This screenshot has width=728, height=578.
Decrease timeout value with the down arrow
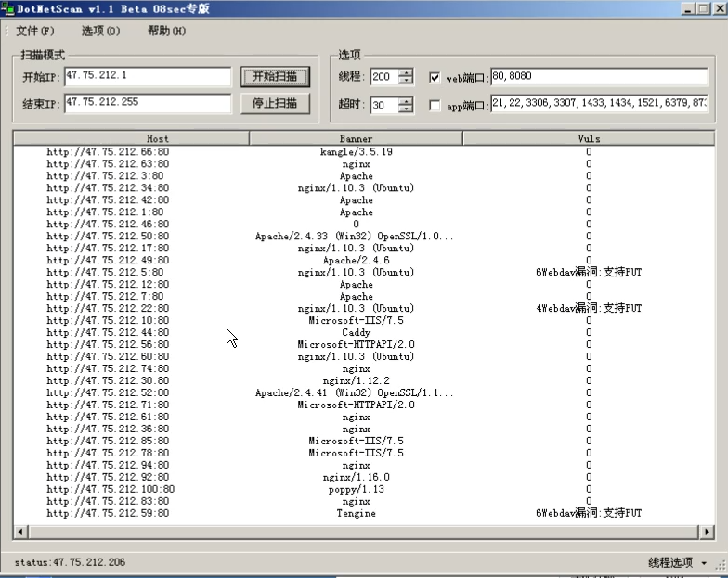click(405, 110)
